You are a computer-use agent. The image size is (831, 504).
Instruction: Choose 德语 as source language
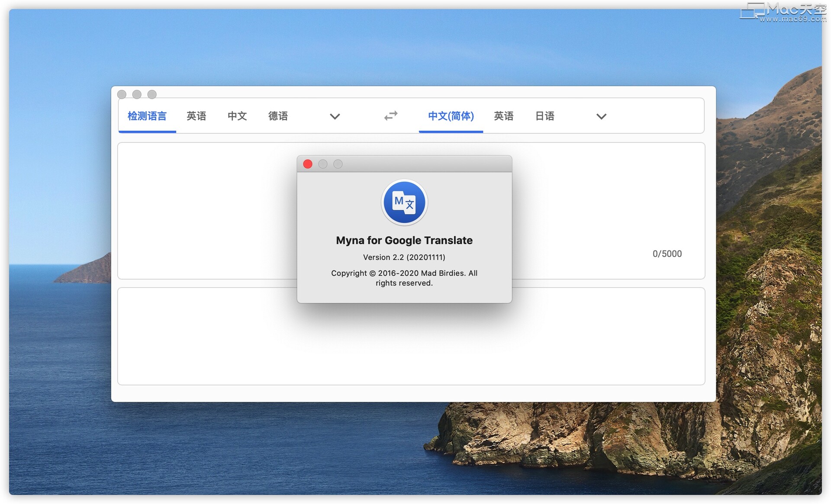(278, 116)
